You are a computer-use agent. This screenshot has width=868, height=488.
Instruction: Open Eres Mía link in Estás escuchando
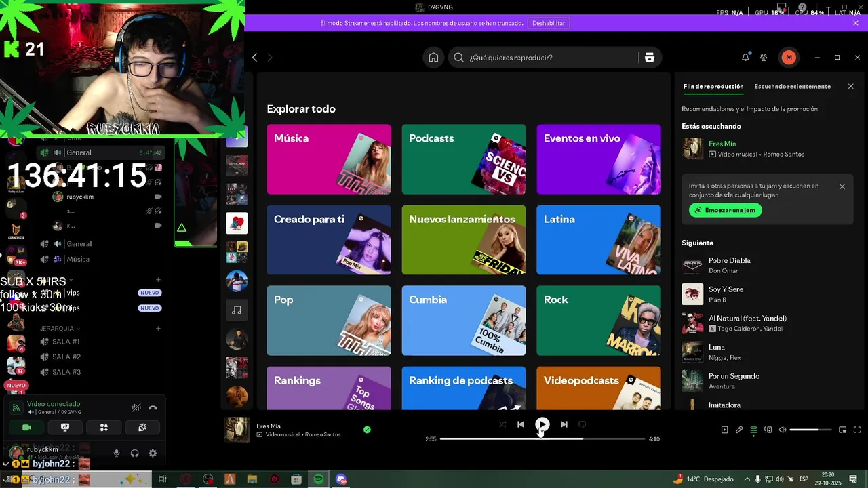[x=722, y=144]
